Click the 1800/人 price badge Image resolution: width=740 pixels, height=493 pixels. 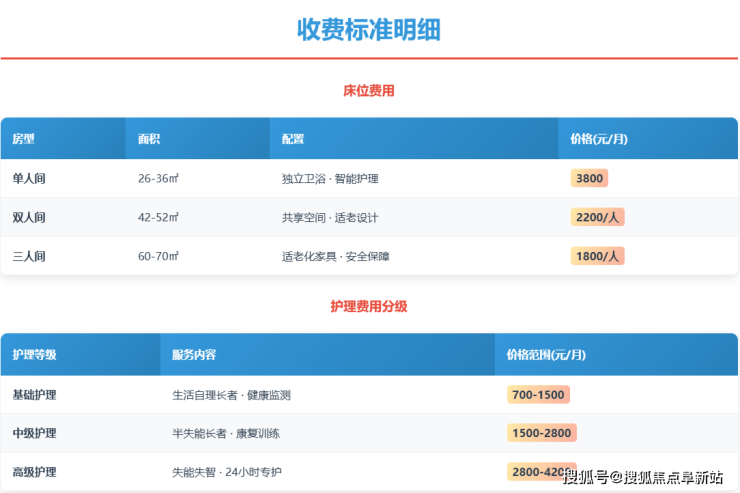(597, 256)
